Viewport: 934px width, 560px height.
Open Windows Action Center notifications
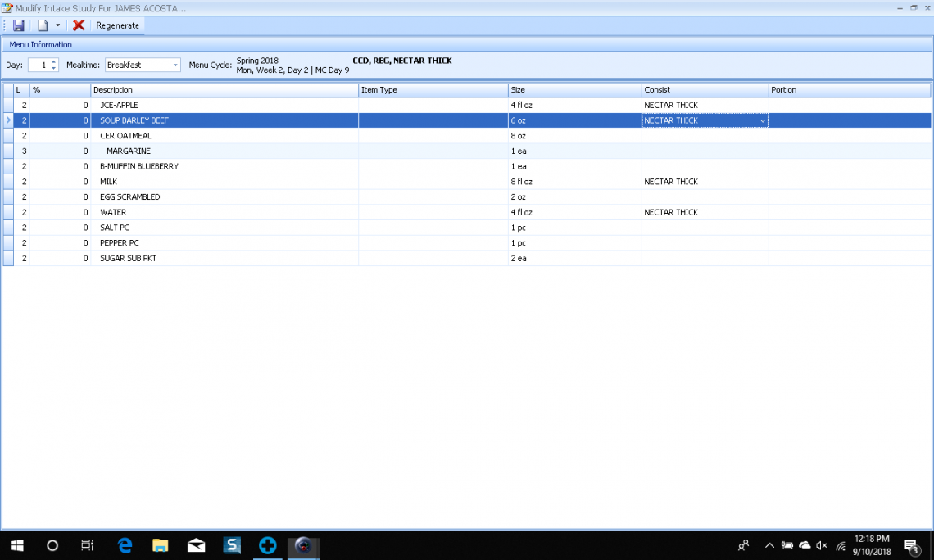click(x=910, y=545)
